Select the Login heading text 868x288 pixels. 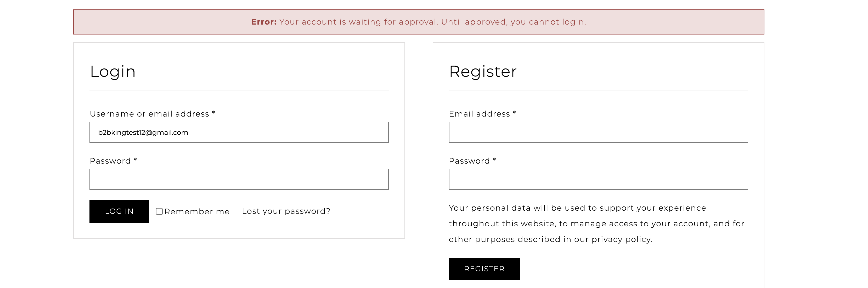point(112,71)
